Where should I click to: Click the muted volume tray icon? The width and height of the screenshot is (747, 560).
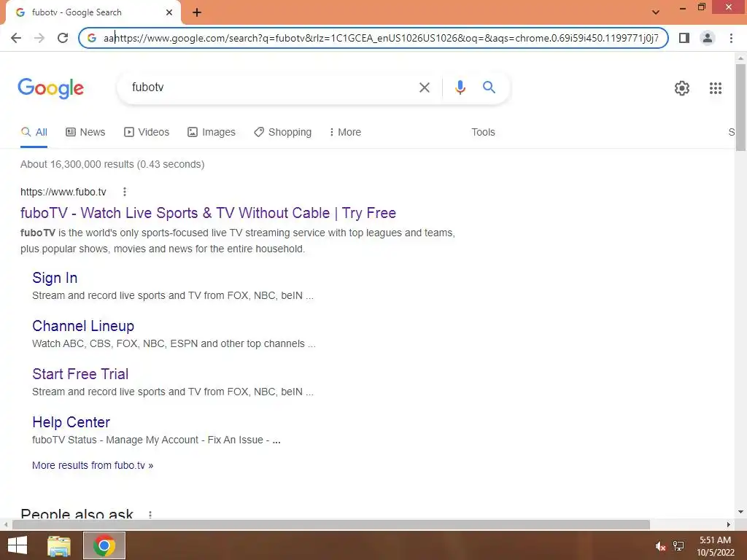[x=660, y=546]
